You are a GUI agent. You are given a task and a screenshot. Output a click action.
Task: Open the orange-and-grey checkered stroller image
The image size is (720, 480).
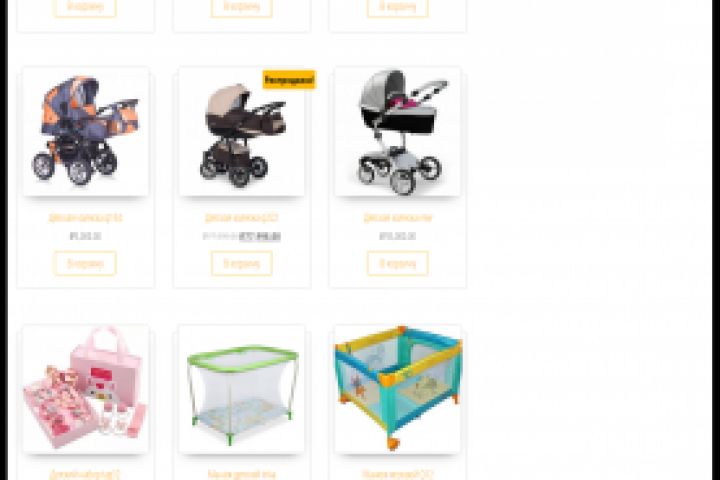coord(85,131)
